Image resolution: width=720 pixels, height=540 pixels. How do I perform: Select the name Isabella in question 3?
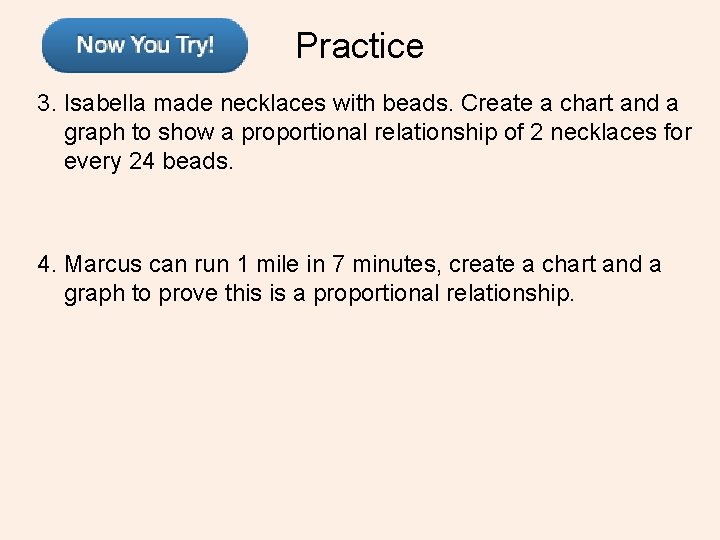pos(105,103)
